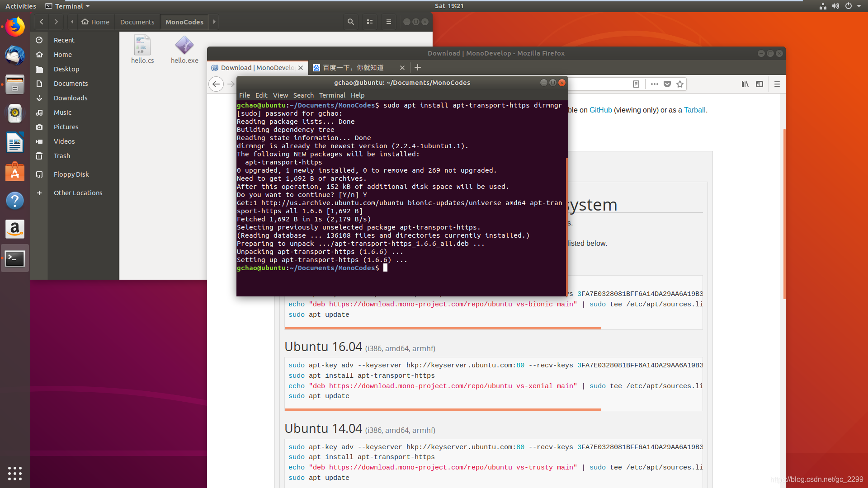Click Firefox back arrow button
This screenshot has width=868, height=488.
[x=216, y=84]
